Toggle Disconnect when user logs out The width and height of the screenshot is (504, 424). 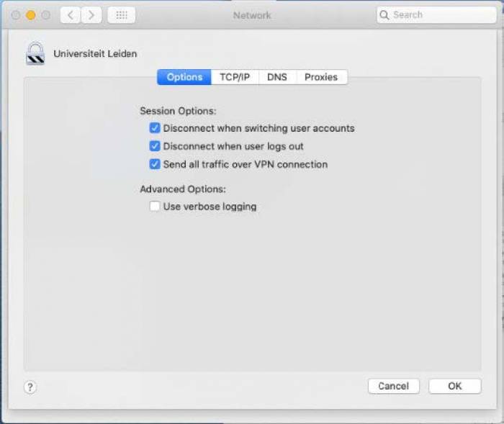coord(154,146)
